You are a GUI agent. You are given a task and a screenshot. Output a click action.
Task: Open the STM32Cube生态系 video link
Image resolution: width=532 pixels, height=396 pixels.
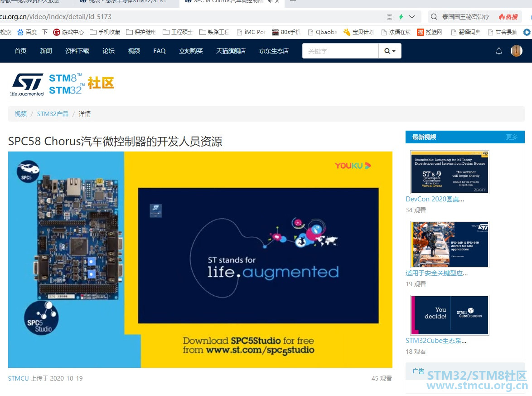pyautogui.click(x=436, y=341)
